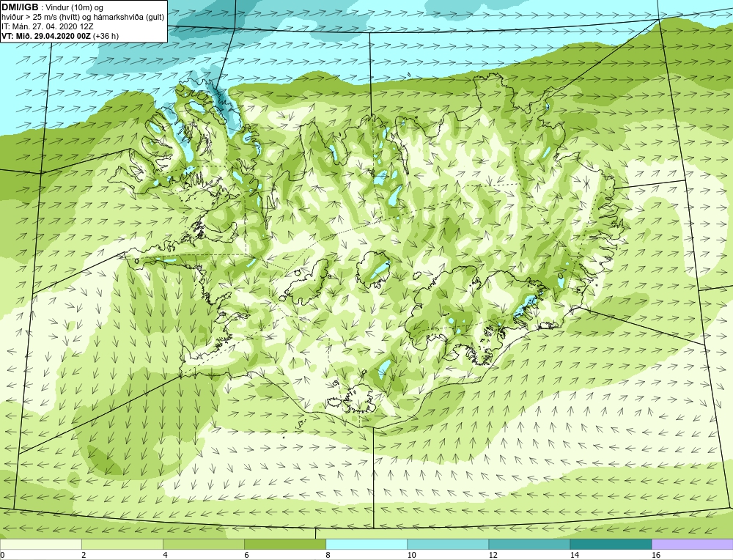
Task: Click the medium green 4–6 m/s legend swatch
Action: (x=203, y=544)
